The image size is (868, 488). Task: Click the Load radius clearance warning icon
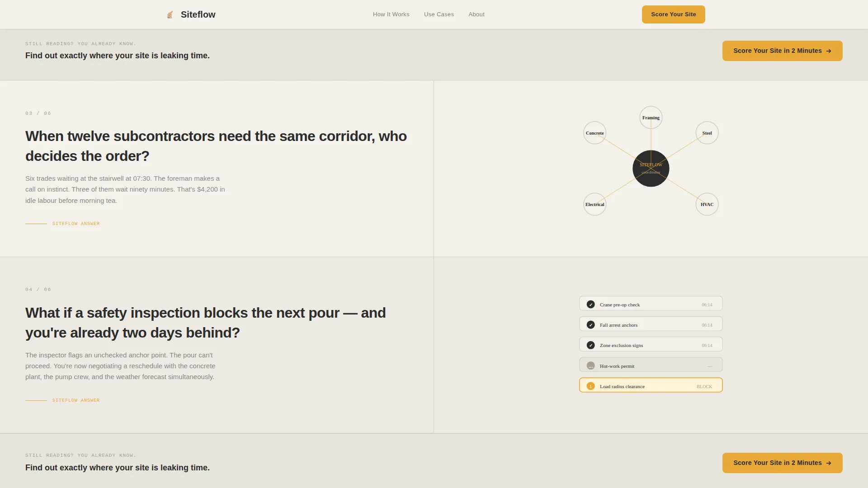590,386
